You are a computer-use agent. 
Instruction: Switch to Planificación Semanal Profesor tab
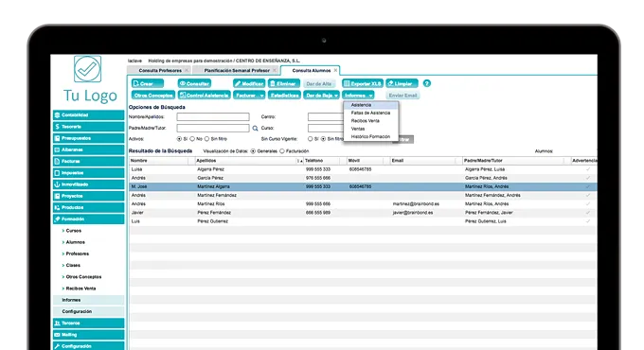coord(237,71)
